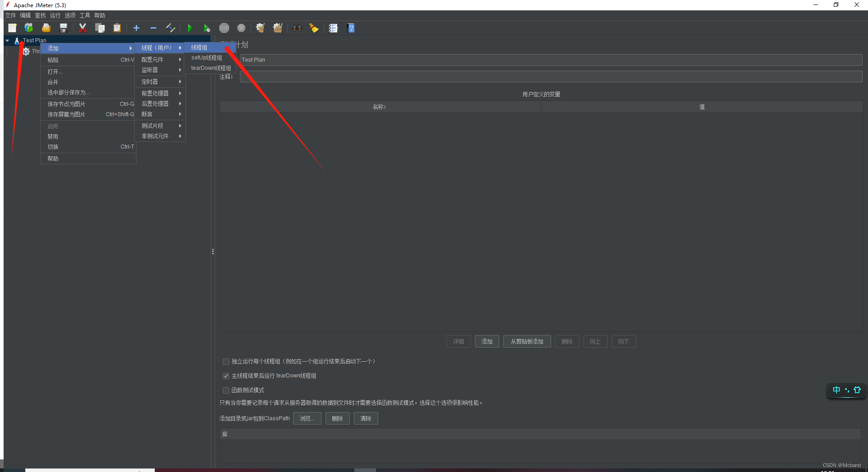Screen dimensions: 868x472
Task: Select setUp线程组 menu entry
Action: [210, 58]
